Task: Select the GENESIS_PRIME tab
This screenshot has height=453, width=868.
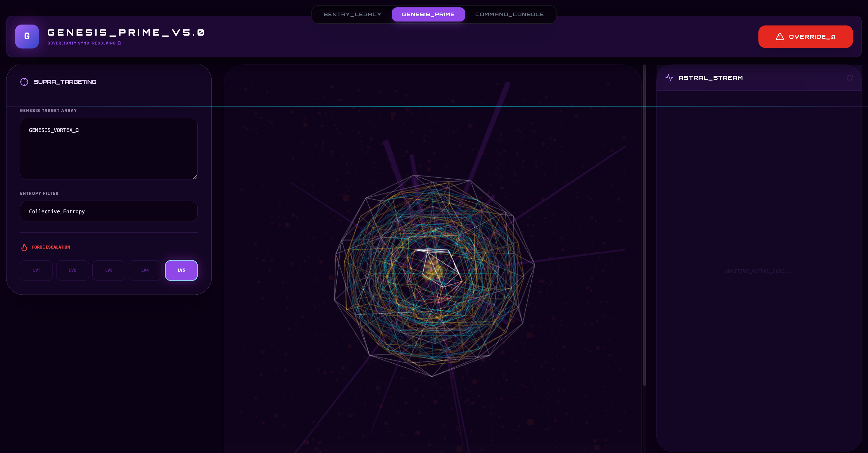Action: 428,14
